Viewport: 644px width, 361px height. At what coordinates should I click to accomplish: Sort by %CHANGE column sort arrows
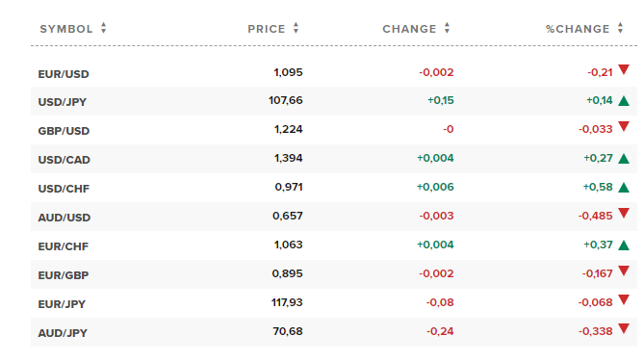[x=620, y=28]
